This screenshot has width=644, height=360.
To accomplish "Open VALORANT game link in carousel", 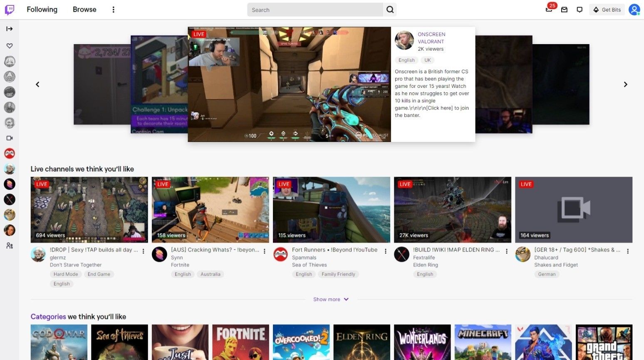I will pos(431,42).
